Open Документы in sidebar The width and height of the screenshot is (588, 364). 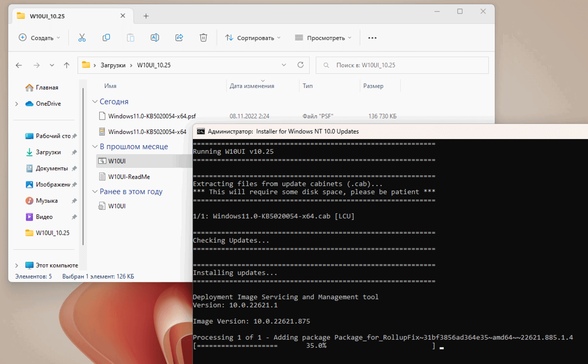coord(47,168)
